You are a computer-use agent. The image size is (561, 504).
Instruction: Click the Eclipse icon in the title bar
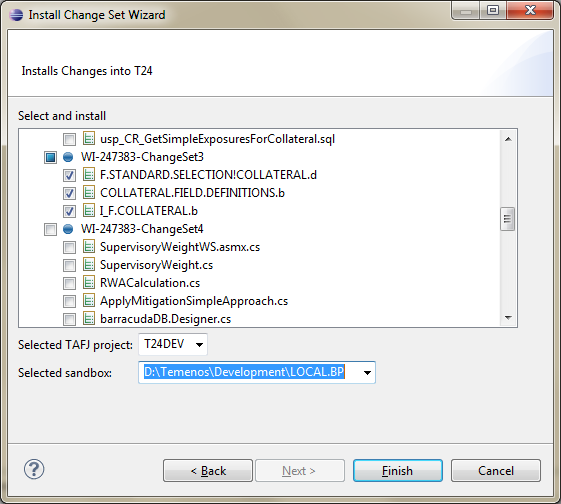pos(16,15)
